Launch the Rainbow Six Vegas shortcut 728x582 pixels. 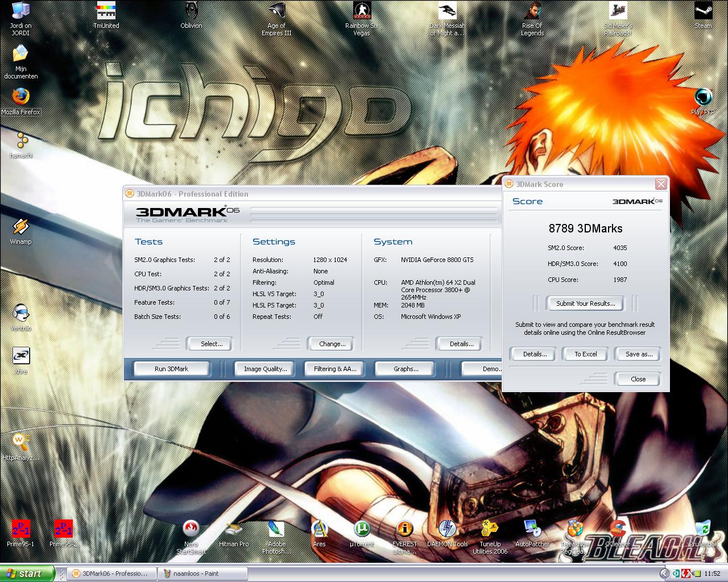[362, 19]
